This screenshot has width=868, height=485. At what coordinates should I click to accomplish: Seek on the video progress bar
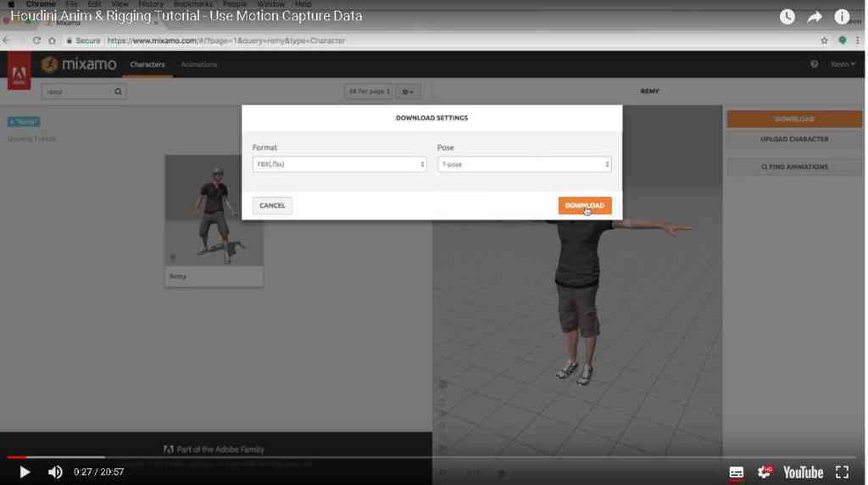(431, 457)
